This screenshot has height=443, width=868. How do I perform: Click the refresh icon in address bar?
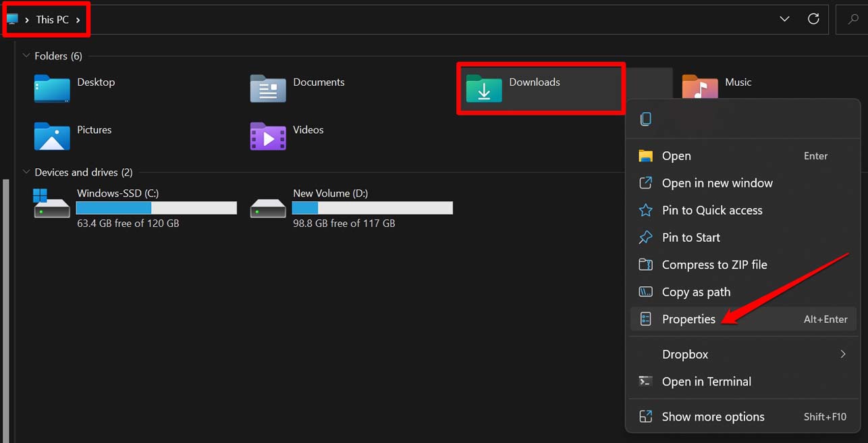(813, 19)
